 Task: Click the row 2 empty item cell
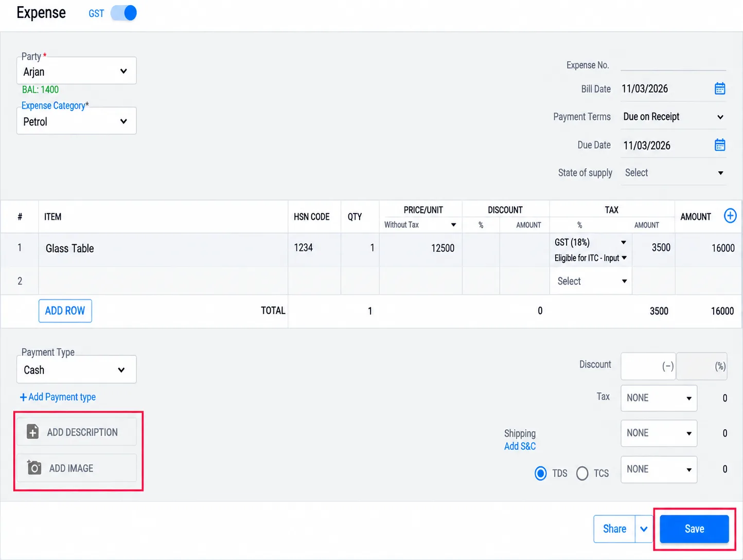coord(163,281)
